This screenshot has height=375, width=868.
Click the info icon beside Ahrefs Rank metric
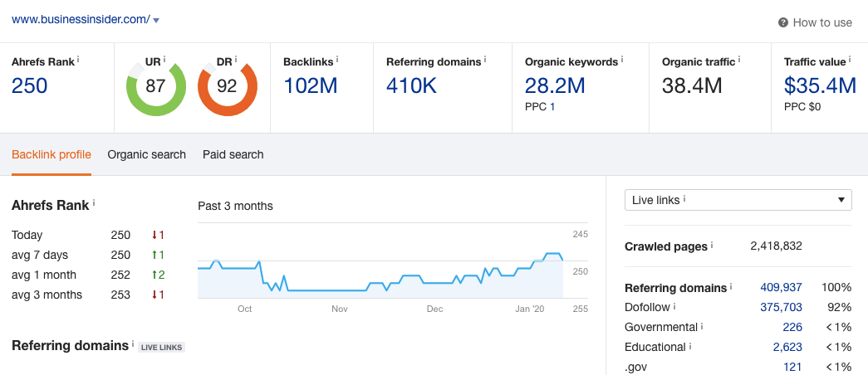[78, 59]
